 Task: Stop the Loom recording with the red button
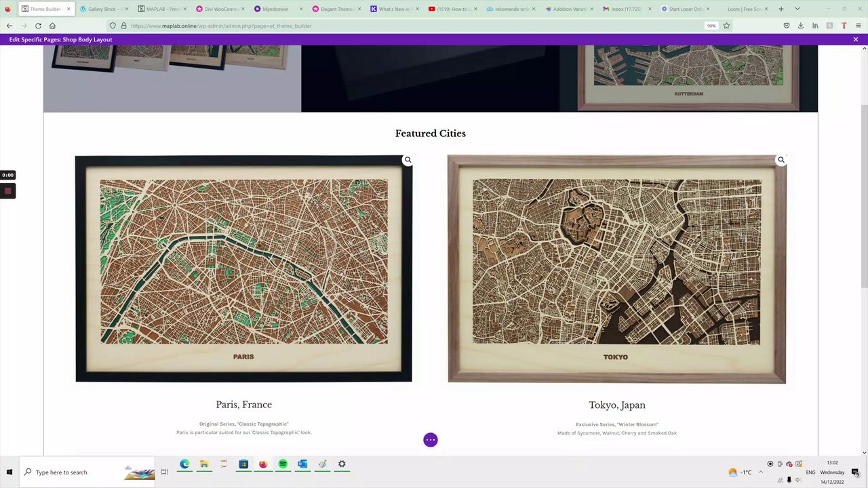pyautogui.click(x=7, y=191)
